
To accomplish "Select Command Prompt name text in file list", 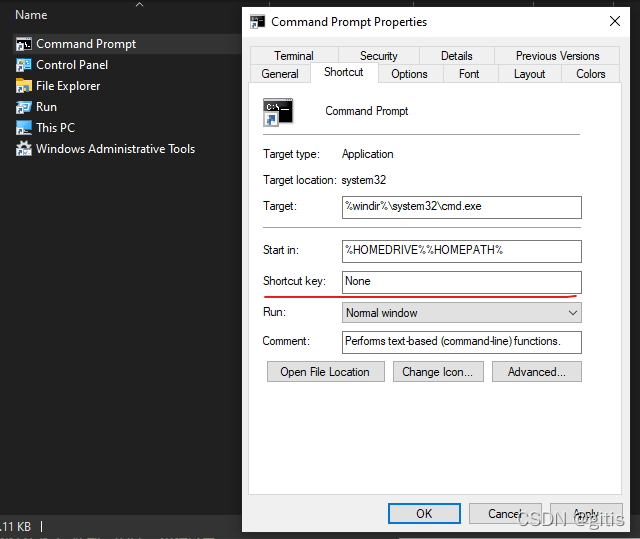I will pyautogui.click(x=86, y=44).
